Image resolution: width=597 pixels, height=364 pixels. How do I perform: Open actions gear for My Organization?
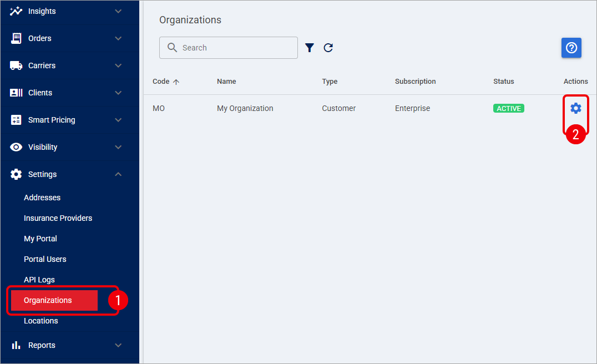coord(576,108)
